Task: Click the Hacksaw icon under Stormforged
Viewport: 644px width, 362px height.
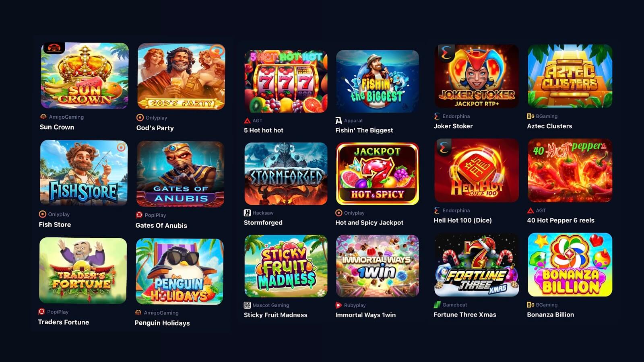Action: click(247, 213)
